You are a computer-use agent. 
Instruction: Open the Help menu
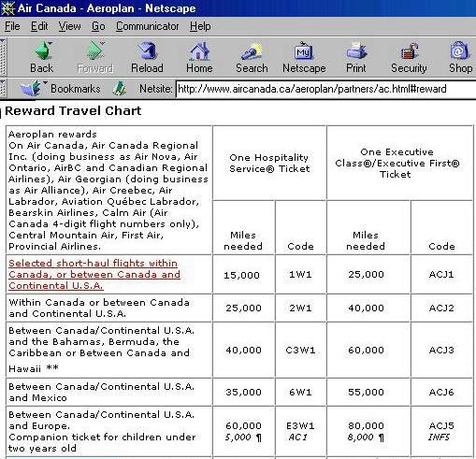pos(200,26)
